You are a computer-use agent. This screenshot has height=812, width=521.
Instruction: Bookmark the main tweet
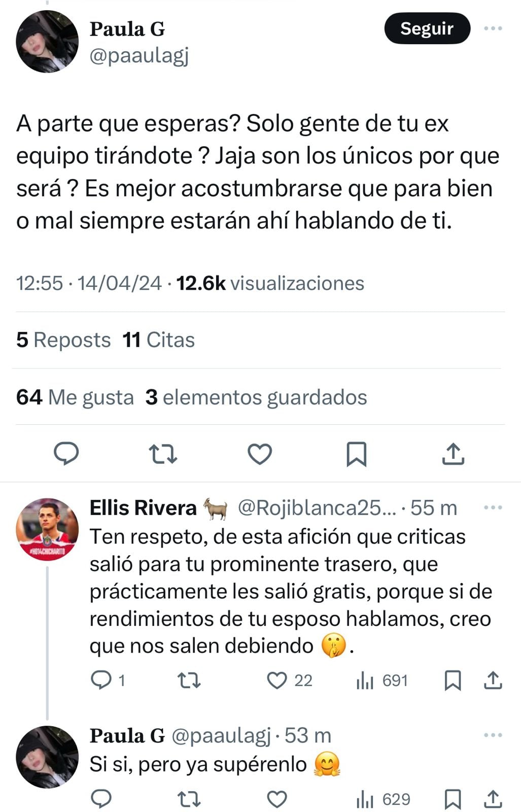coord(356,454)
